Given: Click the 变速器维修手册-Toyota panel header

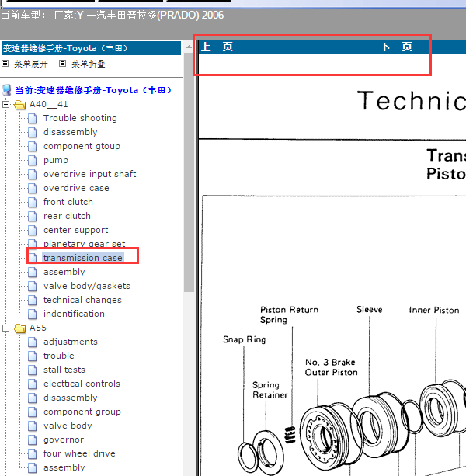Looking at the screenshot, I should [91, 48].
